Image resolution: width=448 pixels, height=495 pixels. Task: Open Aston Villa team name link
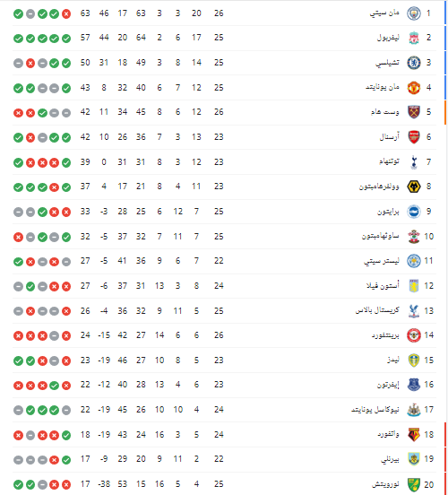click(x=383, y=286)
